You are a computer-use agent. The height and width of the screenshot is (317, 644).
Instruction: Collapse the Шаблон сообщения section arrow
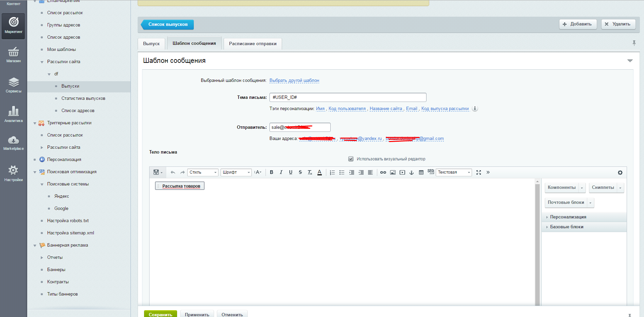click(x=630, y=61)
